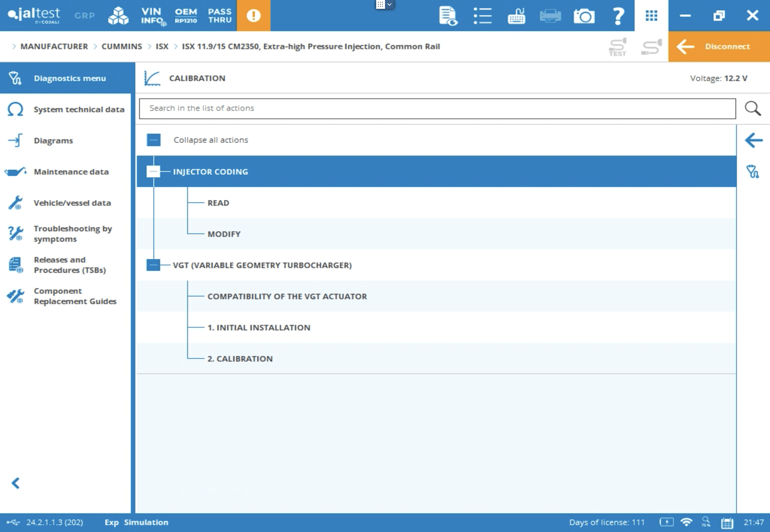Go to CUMMINS in breadcrumb
Viewport: 770px width, 532px height.
click(x=122, y=46)
